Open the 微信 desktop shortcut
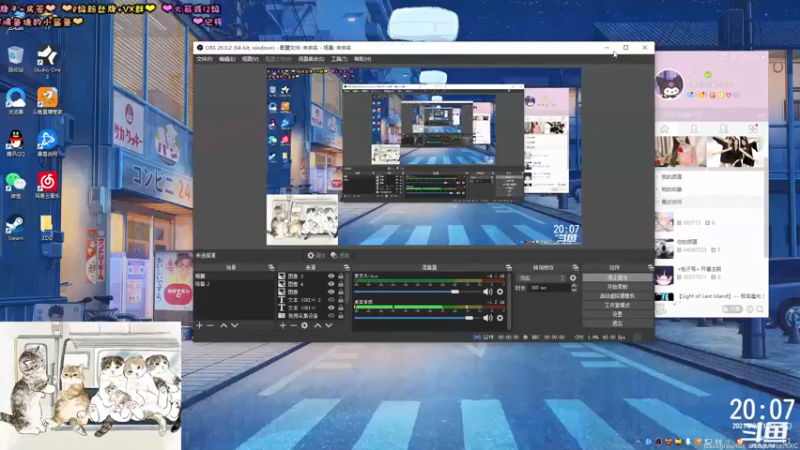The image size is (800, 450). click(15, 185)
